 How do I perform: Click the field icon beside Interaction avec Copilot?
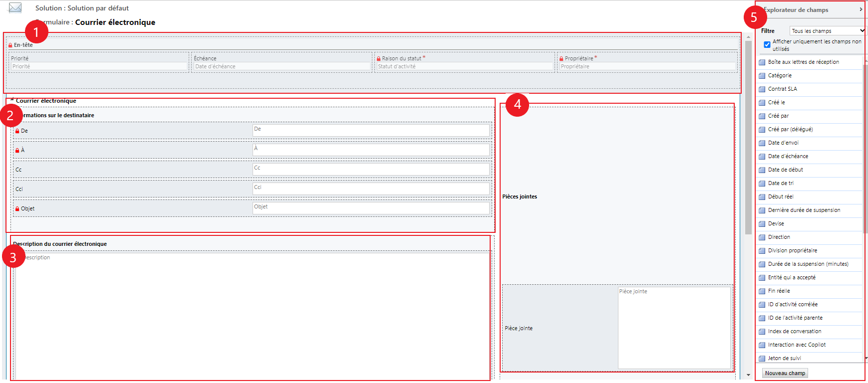coord(762,345)
